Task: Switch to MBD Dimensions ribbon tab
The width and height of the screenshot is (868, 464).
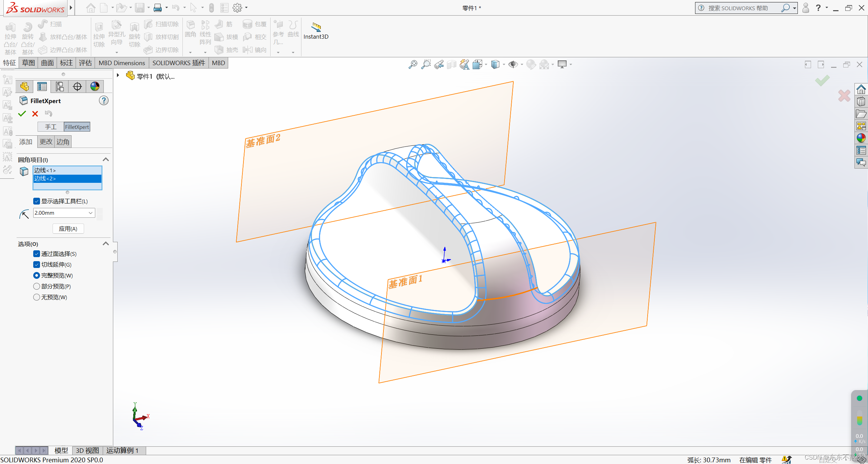Action: tap(122, 63)
